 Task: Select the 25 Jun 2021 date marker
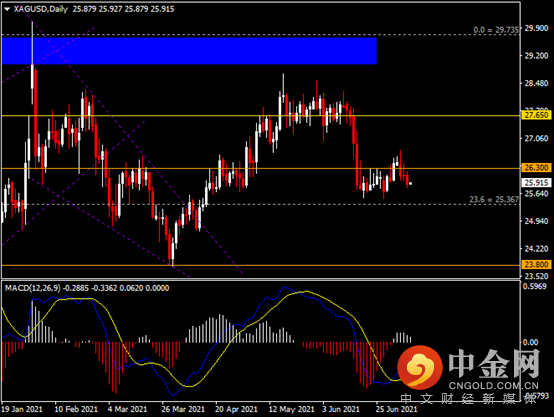click(x=396, y=409)
